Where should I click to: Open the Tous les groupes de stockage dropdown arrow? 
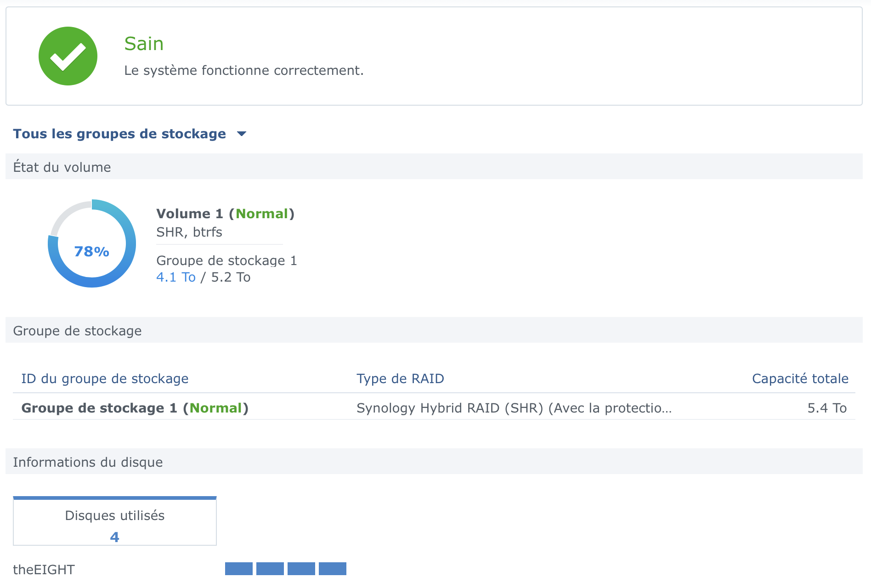point(242,134)
